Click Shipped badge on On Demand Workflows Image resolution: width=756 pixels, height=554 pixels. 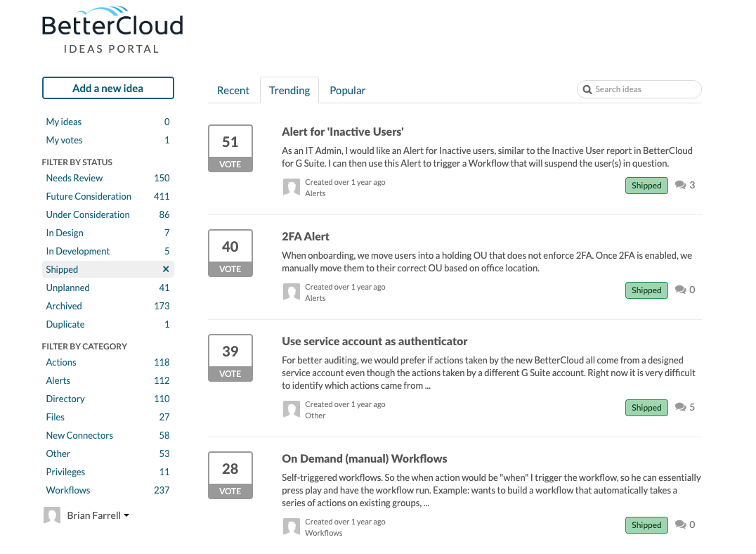646,524
